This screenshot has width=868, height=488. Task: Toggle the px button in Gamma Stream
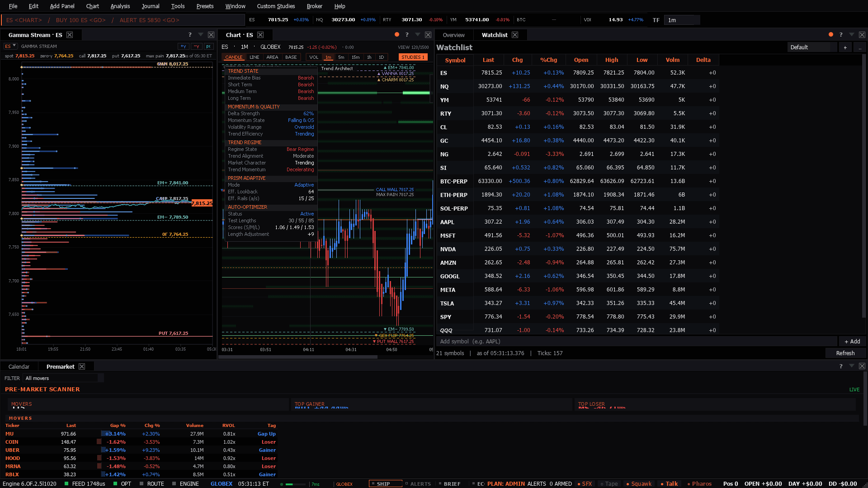[208, 47]
